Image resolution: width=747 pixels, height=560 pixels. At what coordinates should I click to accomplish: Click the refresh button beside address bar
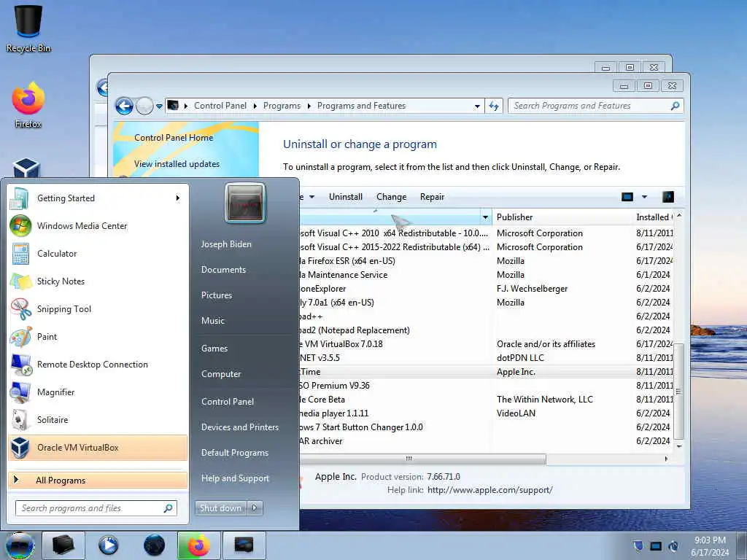coord(494,106)
